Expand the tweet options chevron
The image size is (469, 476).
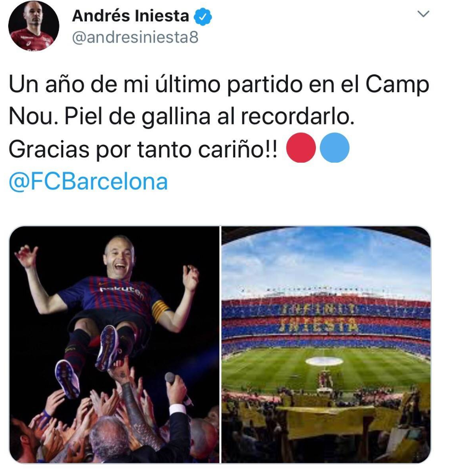(x=423, y=14)
